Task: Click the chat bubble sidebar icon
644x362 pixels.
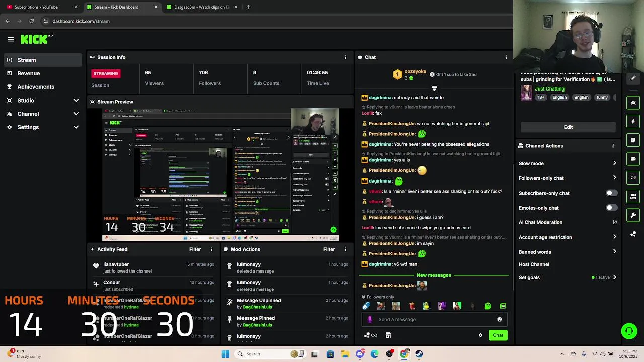Action: coord(633,159)
